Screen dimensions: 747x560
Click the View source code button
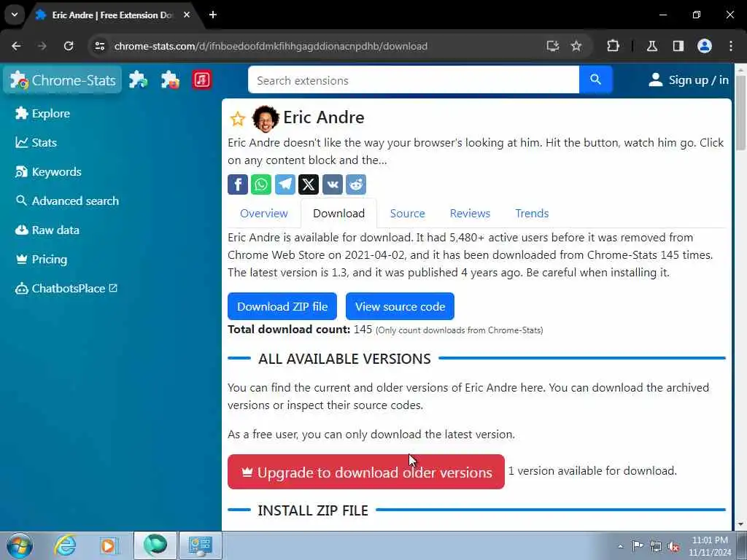point(400,306)
